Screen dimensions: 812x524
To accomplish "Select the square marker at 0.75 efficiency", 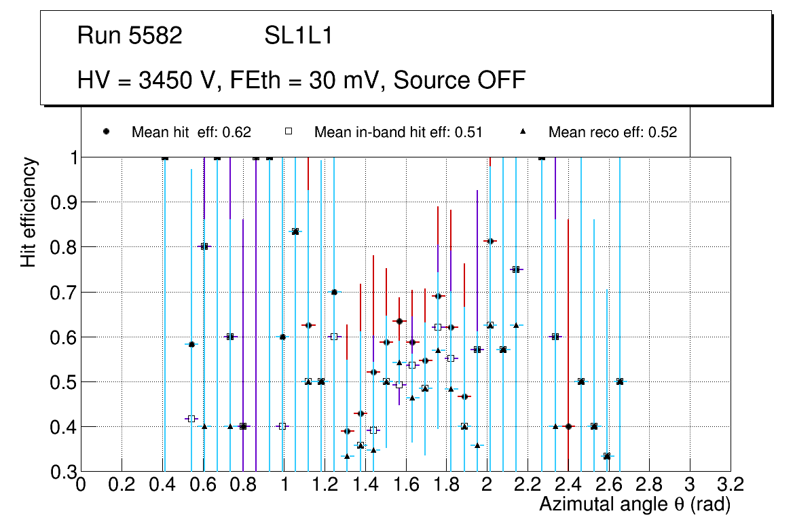I will [x=516, y=269].
